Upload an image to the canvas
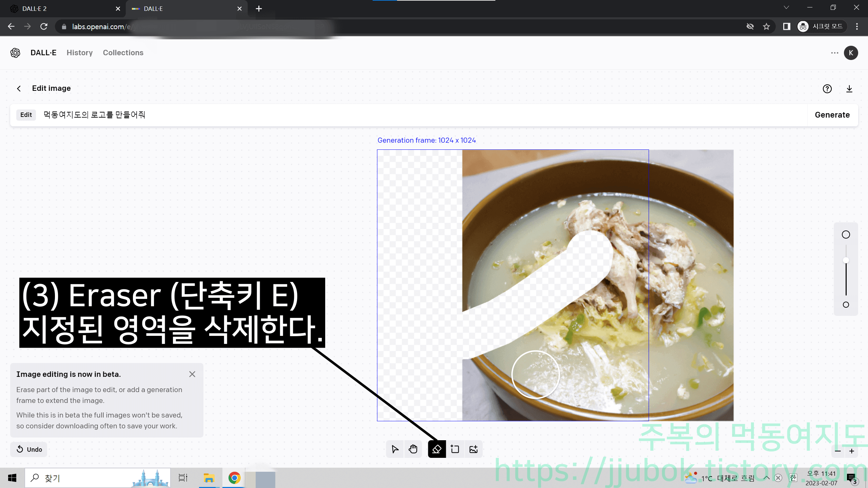Screen dimensions: 868x488 pos(473,449)
